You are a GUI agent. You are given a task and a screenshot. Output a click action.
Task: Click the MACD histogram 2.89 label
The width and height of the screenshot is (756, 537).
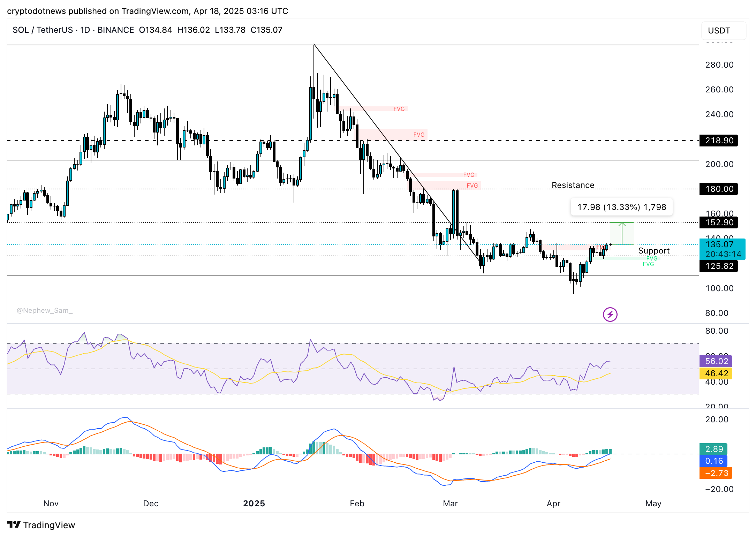click(713, 449)
